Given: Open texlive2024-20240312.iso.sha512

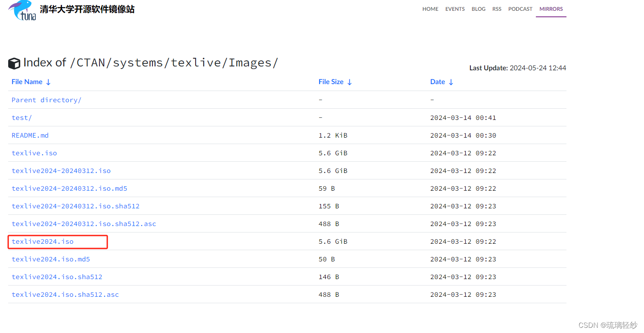Looking at the screenshot, I should 75,206.
